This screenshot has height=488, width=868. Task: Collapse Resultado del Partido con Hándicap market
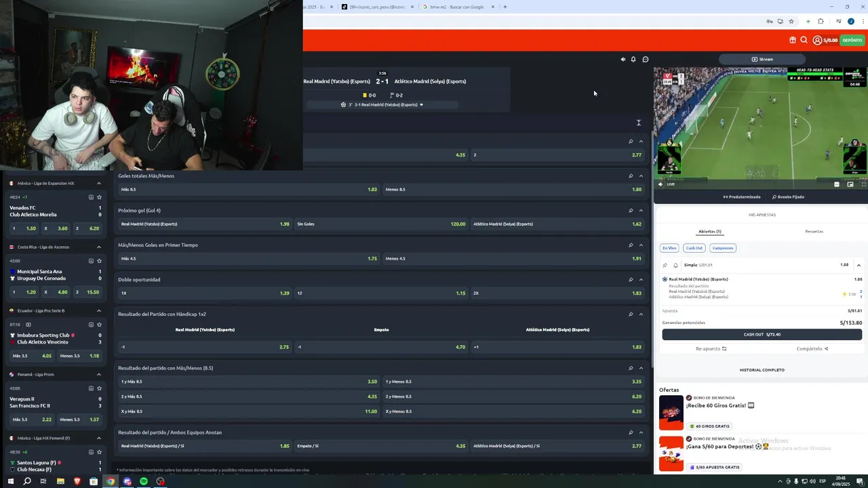[x=641, y=314]
